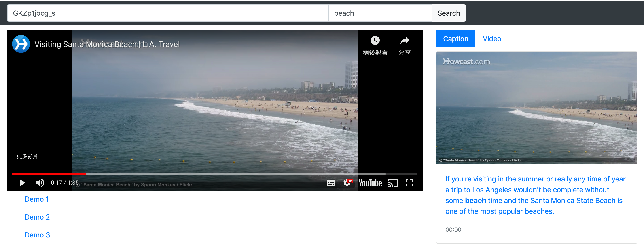Click the share arrow icon
Viewport: 644px width, 246px height.
pos(404,41)
